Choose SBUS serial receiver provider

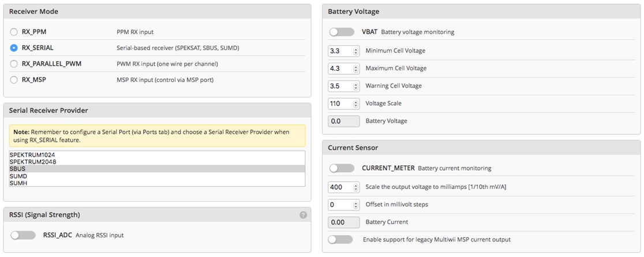pyautogui.click(x=157, y=168)
